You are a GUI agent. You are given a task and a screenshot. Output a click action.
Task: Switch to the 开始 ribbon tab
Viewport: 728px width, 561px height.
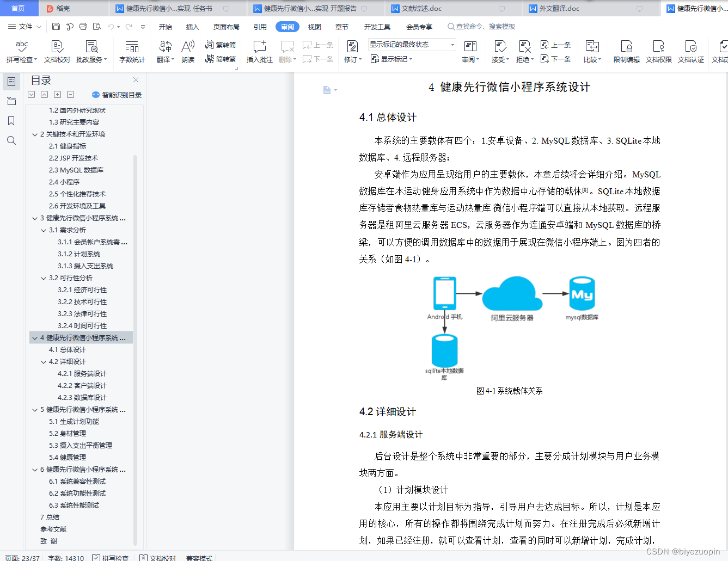166,27
